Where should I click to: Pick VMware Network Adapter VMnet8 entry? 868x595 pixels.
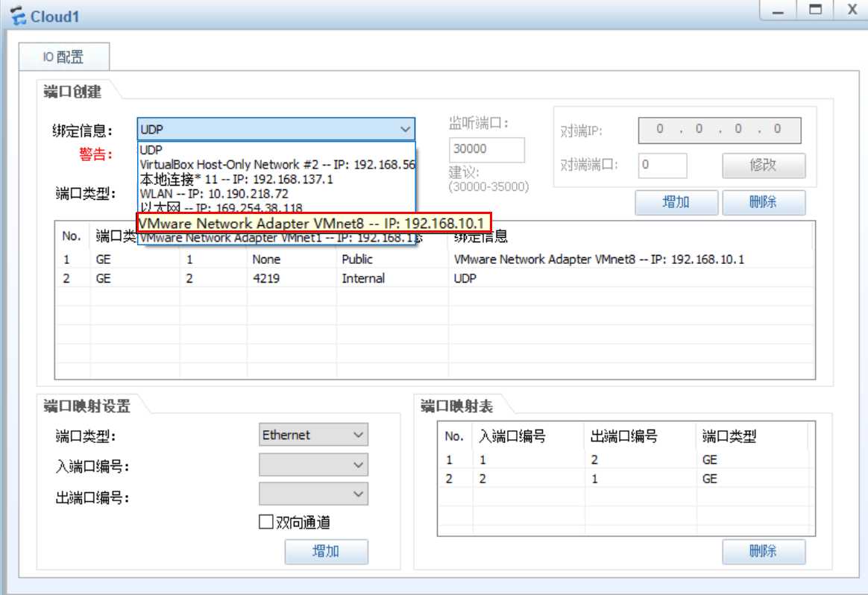pos(313,223)
